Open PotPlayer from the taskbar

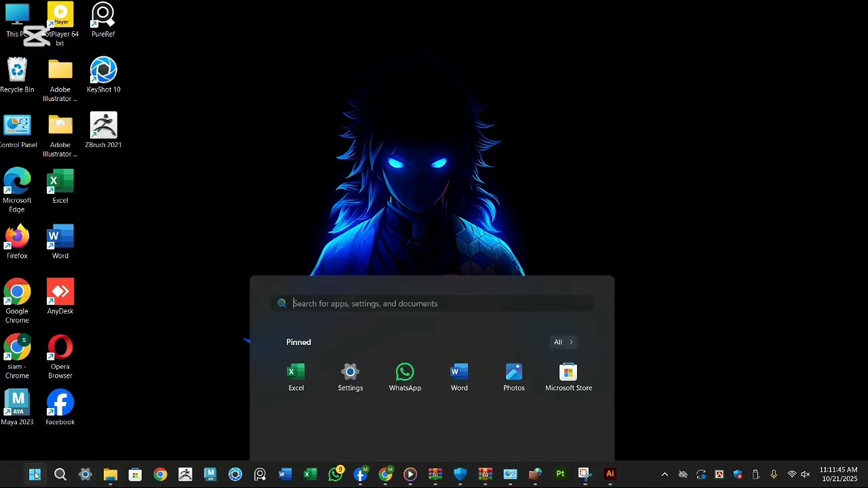410,474
